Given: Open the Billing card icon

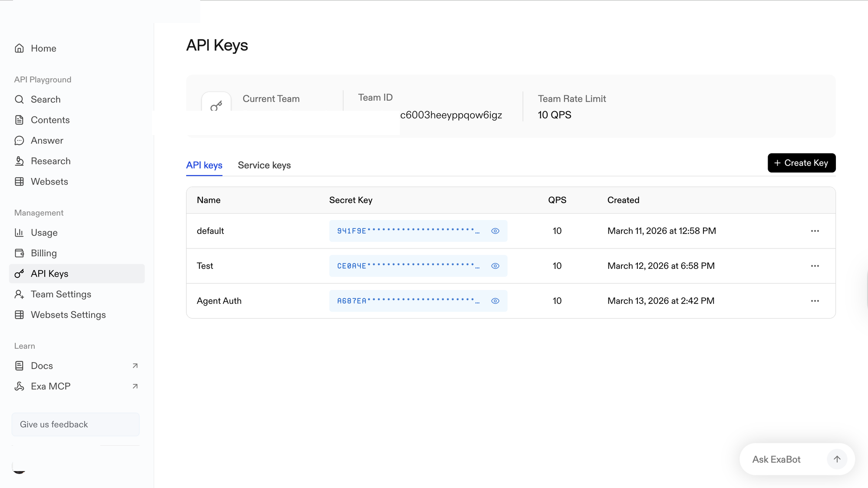Looking at the screenshot, I should (x=20, y=253).
